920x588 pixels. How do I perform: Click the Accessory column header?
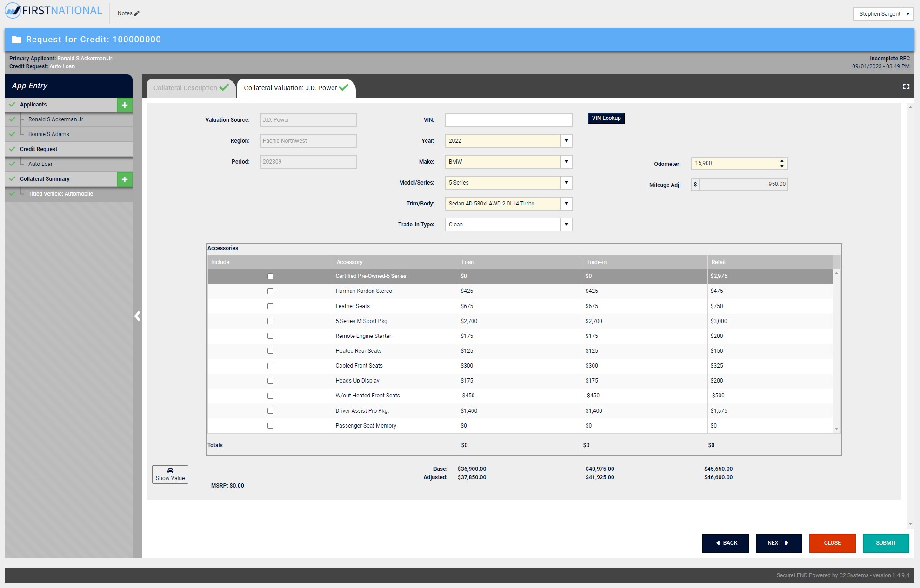tap(395, 262)
